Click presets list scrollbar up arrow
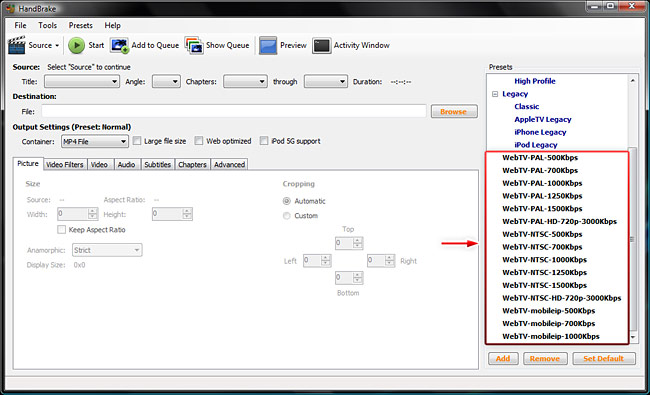The height and width of the screenshot is (395, 650). (x=633, y=80)
